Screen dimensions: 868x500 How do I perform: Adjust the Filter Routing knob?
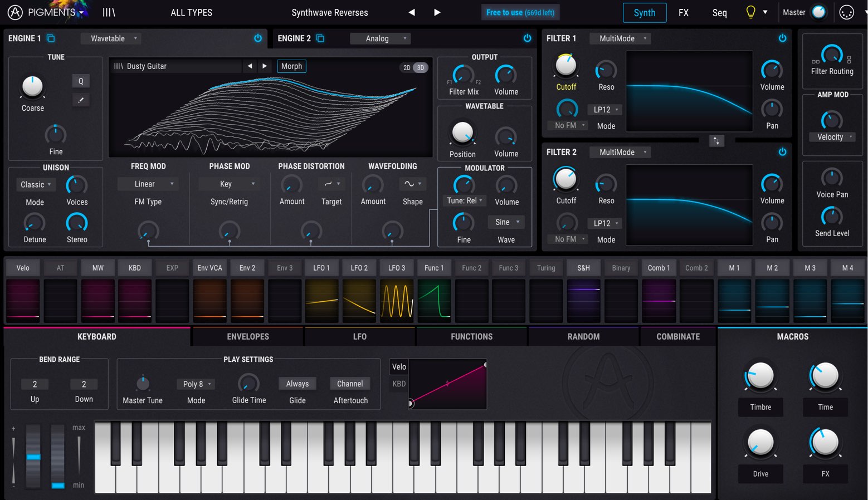[832, 55]
